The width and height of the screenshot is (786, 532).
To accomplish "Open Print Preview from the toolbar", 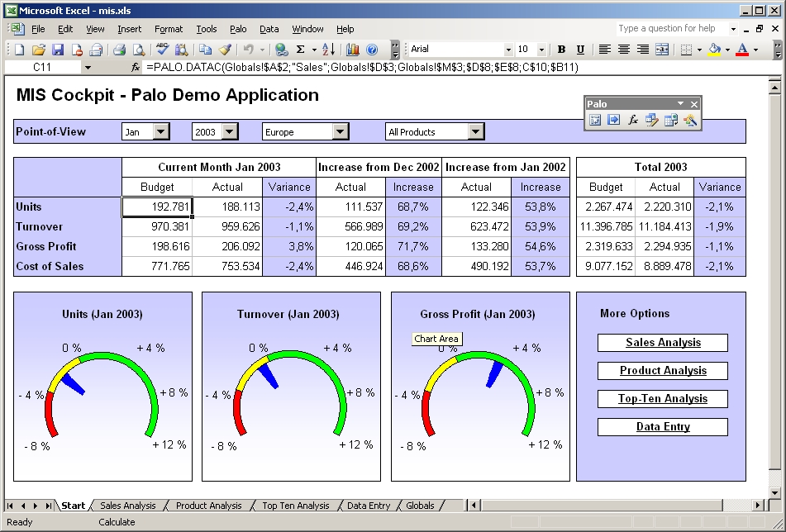I will (138, 50).
